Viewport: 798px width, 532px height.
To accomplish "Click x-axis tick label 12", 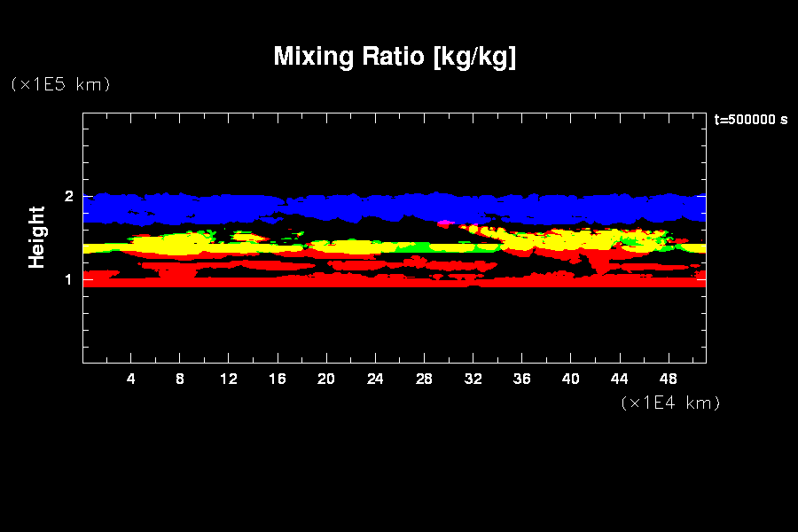I will click(229, 379).
